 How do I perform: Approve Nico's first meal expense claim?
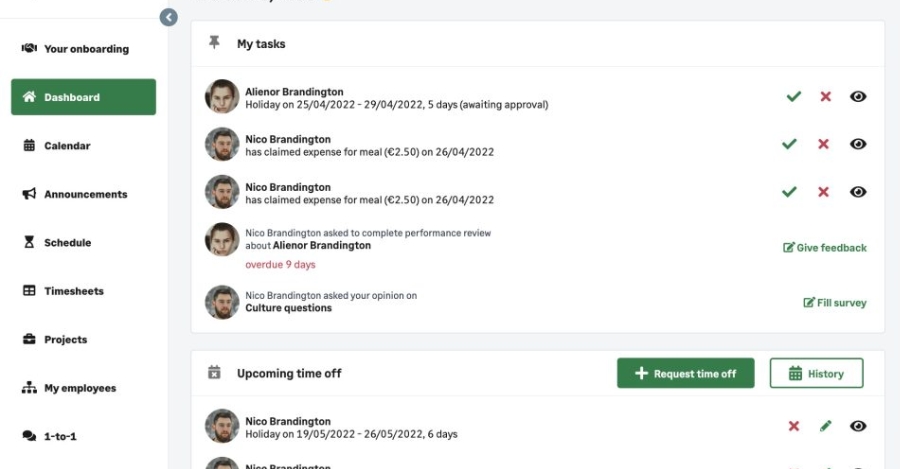[790, 144]
